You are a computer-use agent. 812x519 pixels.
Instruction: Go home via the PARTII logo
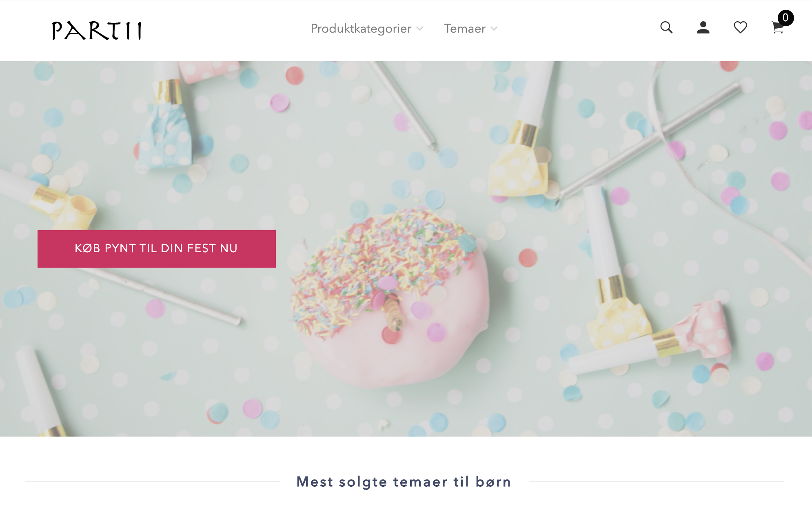[x=97, y=31]
